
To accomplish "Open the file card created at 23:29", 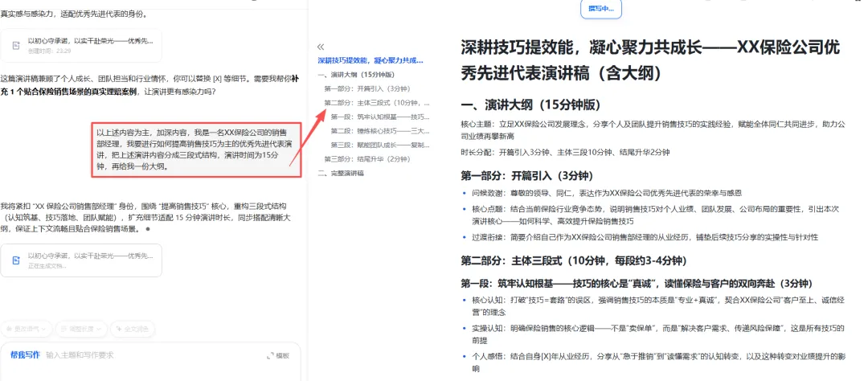I will coord(81,45).
